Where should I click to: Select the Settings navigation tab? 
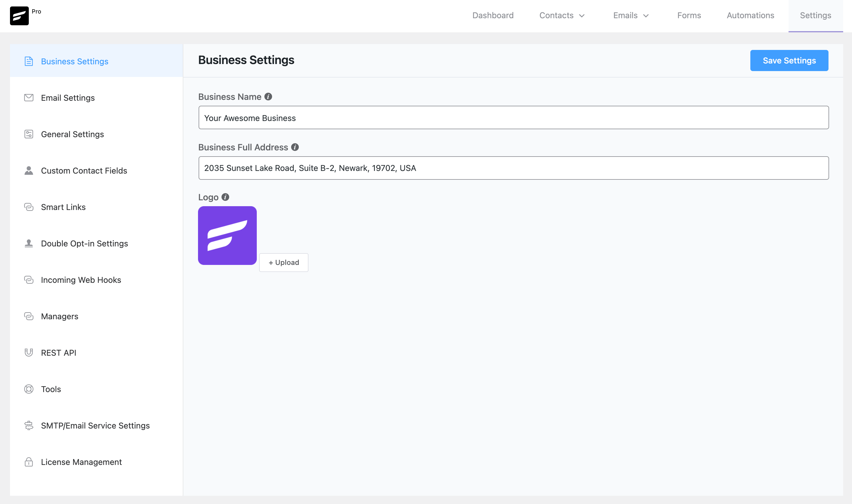point(815,16)
